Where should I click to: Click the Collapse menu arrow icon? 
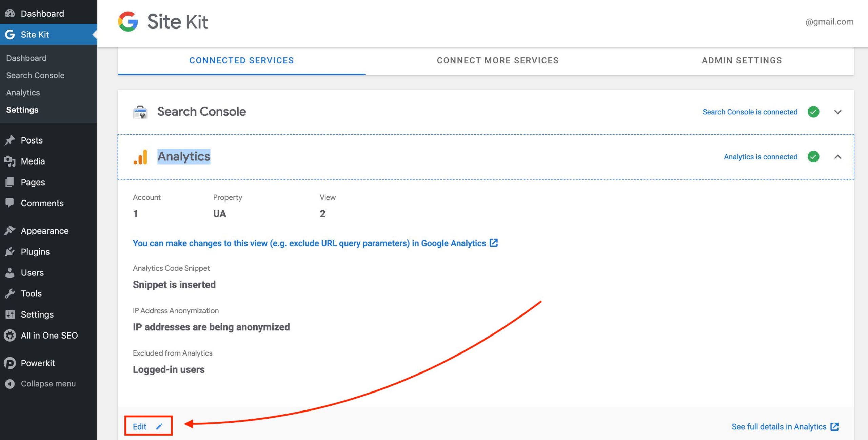[10, 384]
